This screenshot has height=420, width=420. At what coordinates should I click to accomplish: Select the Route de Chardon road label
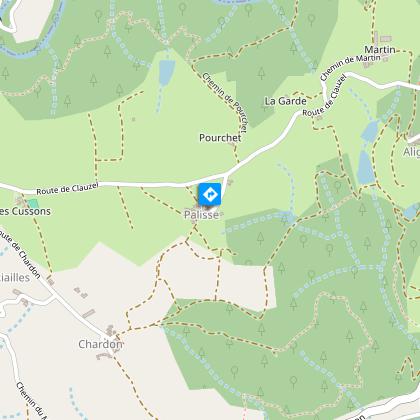pyautogui.click(x=21, y=253)
